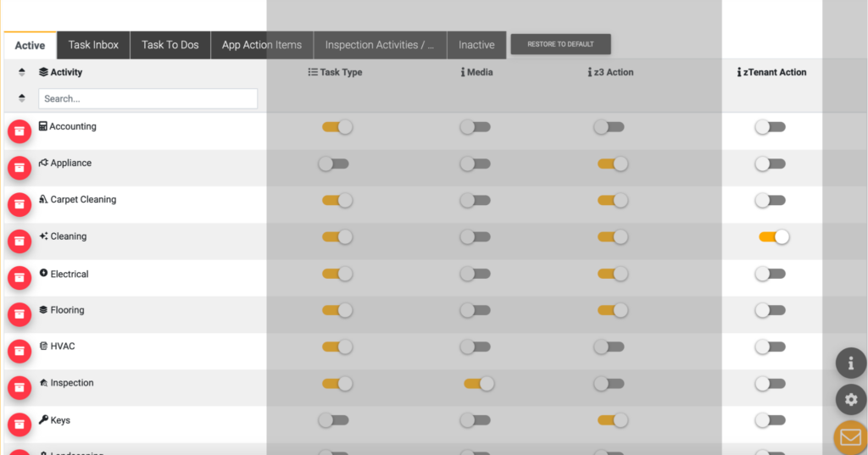The image size is (868, 455).
Task: Enable Task Type for Appliance
Action: coord(334,164)
